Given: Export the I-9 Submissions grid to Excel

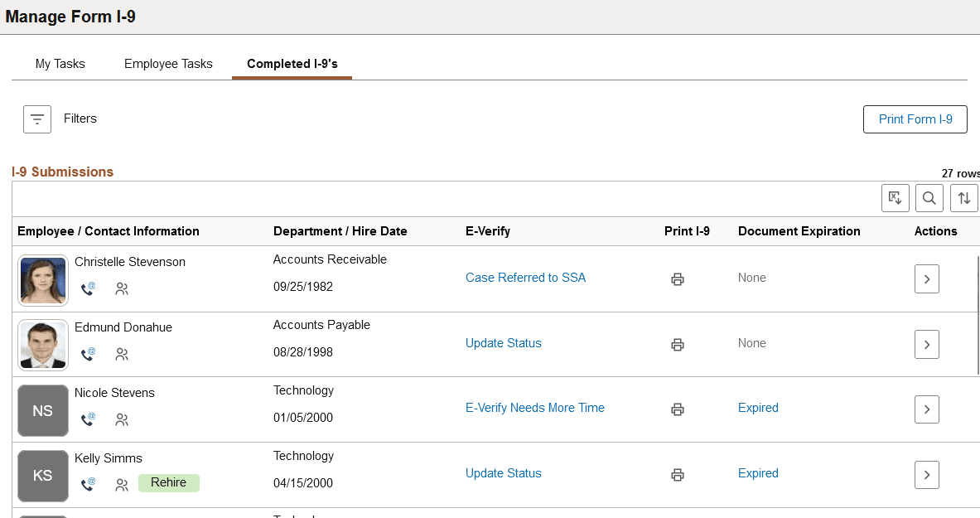Looking at the screenshot, I should pos(895,197).
